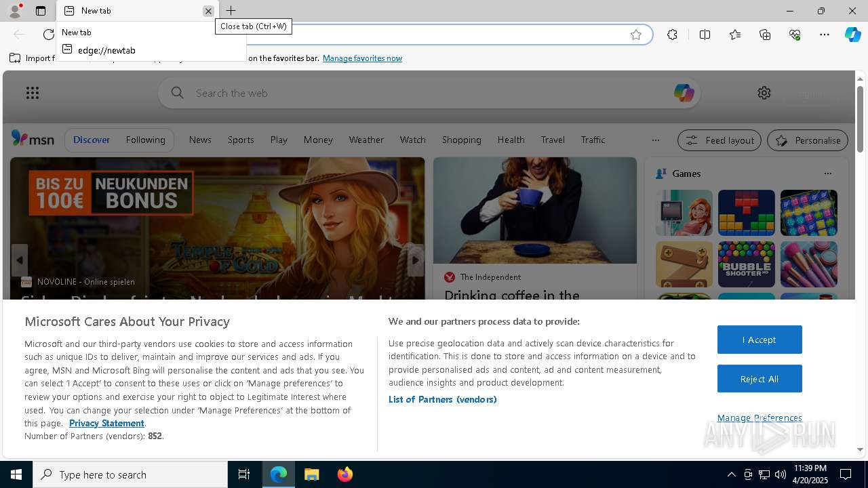Open Browser essentials heart icon
This screenshot has width=868, height=488.
click(795, 35)
